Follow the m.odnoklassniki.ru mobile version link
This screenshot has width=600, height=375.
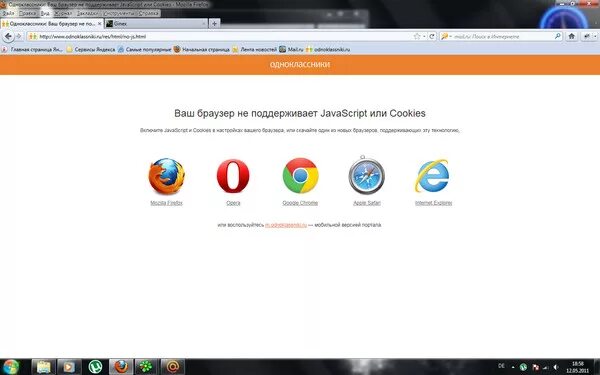(x=286, y=225)
